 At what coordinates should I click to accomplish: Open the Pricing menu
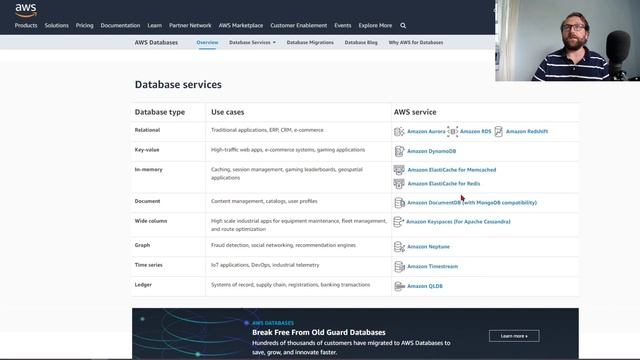[84, 25]
